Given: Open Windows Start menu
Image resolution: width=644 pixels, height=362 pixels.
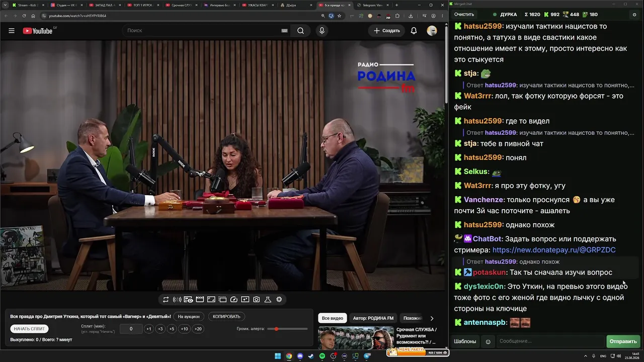Looking at the screenshot, I should [278, 356].
